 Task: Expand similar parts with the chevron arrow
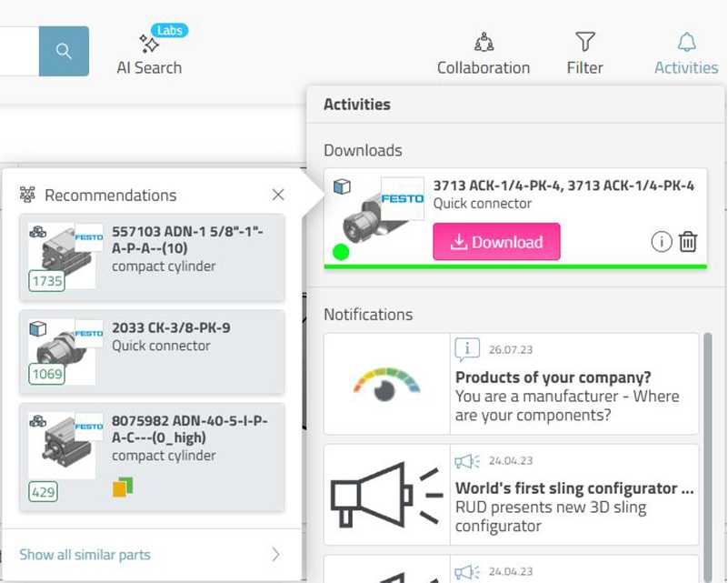coord(276,554)
